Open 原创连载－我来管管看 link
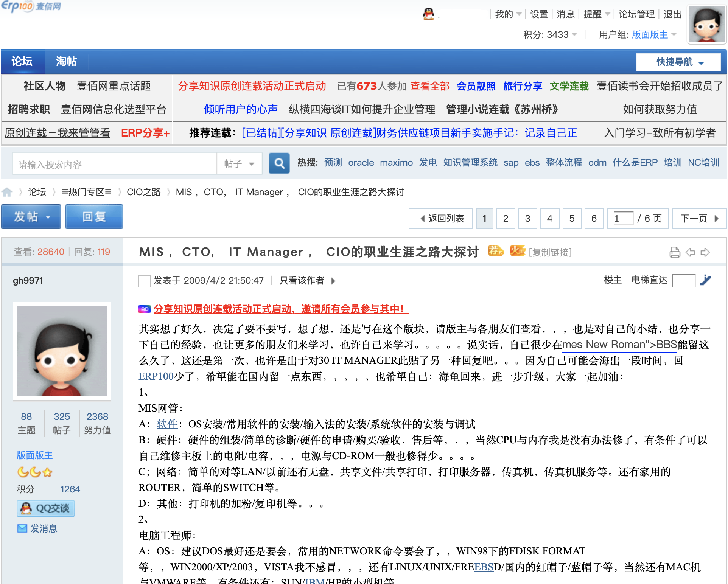The height and width of the screenshot is (584, 728). pyautogui.click(x=57, y=133)
